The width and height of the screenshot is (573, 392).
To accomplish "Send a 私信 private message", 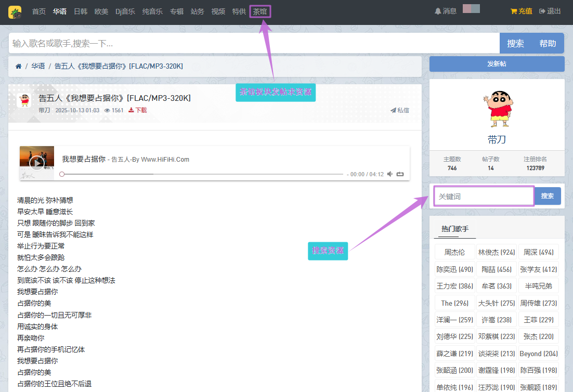I will 400,110.
